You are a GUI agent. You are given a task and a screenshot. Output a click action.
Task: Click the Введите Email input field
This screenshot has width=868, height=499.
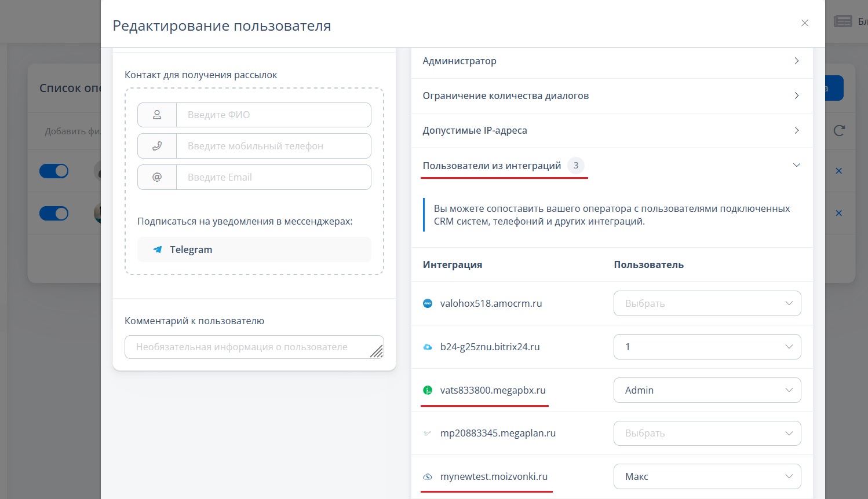pos(273,177)
